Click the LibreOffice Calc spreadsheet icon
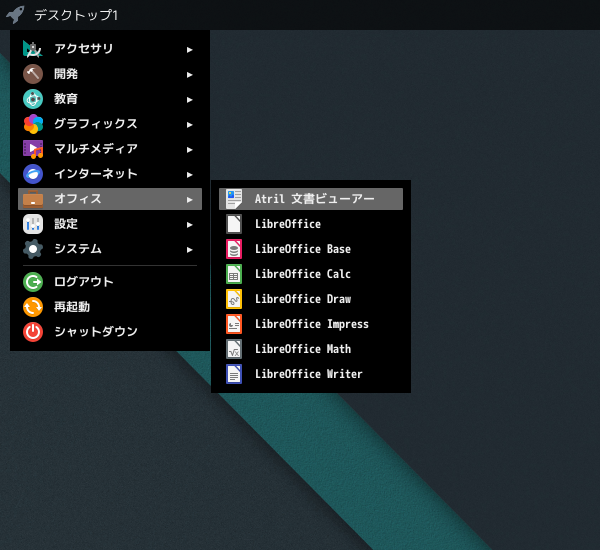 pos(234,274)
